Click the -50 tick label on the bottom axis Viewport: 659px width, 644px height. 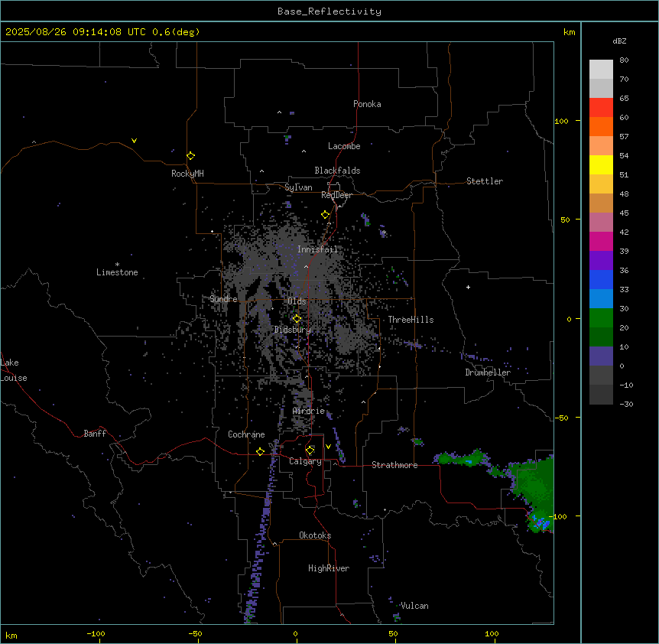coord(195,633)
